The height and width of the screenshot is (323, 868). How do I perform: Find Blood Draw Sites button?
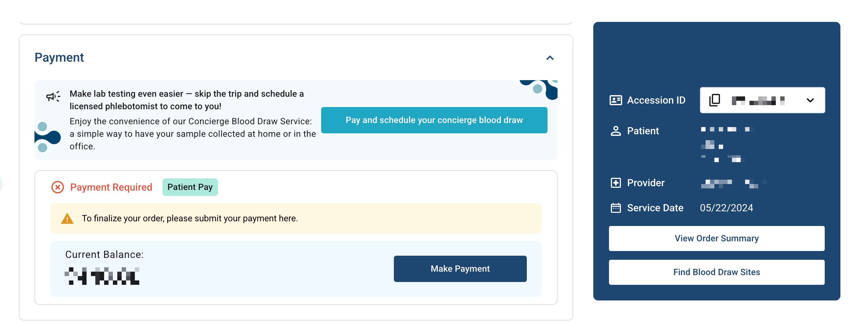(x=716, y=272)
